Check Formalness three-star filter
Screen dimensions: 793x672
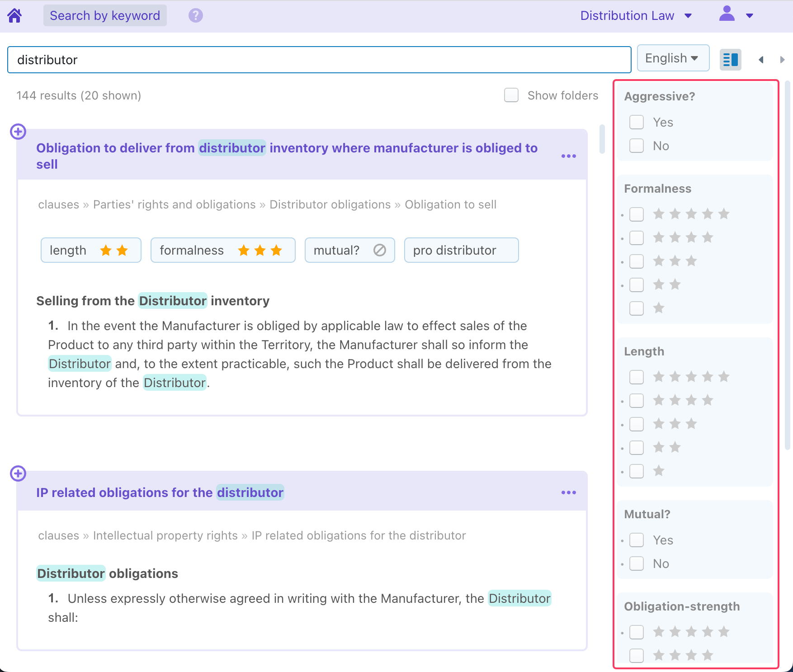(637, 261)
